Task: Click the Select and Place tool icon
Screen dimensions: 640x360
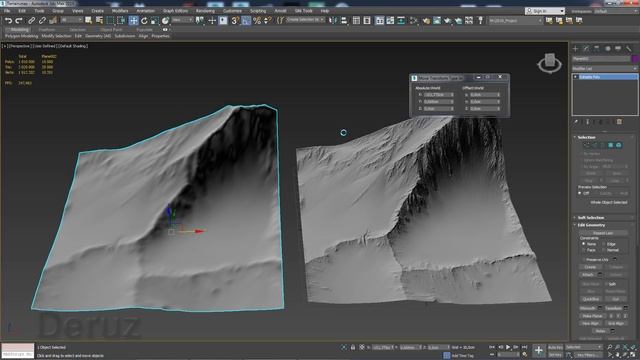Action: [165, 20]
